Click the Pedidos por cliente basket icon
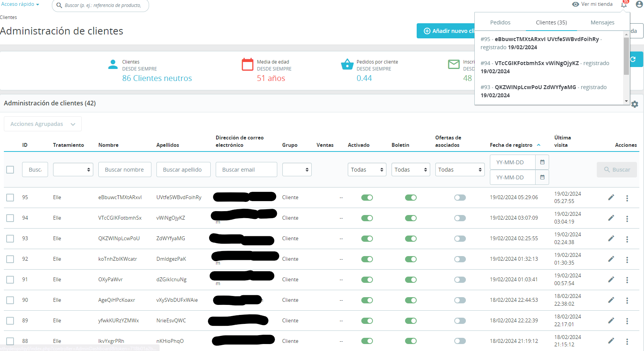The height and width of the screenshot is (351, 644). [347, 64]
